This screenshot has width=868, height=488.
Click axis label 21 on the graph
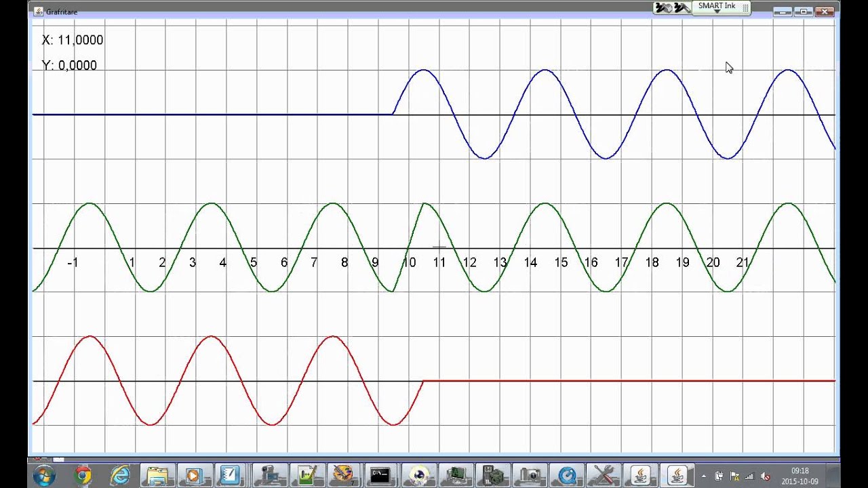(743, 262)
